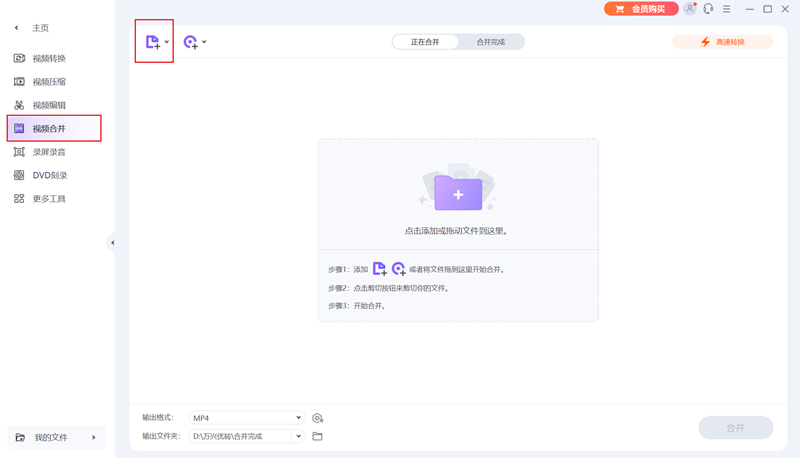Viewport: 800px width, 458px height.
Task: Open the output folder browse icon
Action: [x=317, y=436]
